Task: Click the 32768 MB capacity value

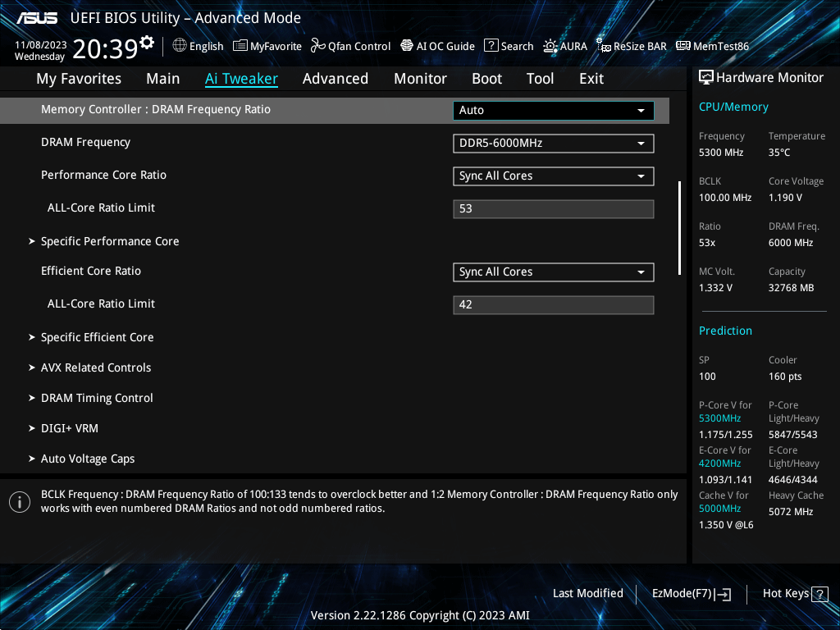Action: click(792, 288)
